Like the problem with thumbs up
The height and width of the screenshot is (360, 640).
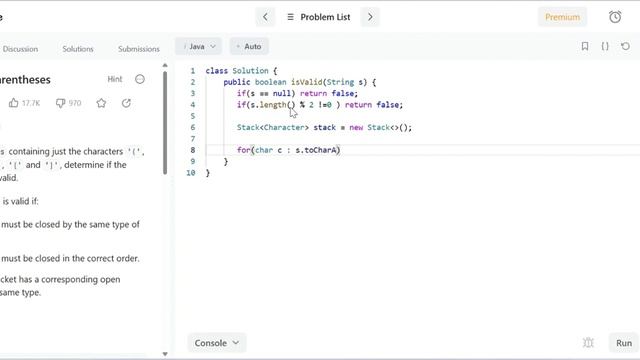[13, 103]
